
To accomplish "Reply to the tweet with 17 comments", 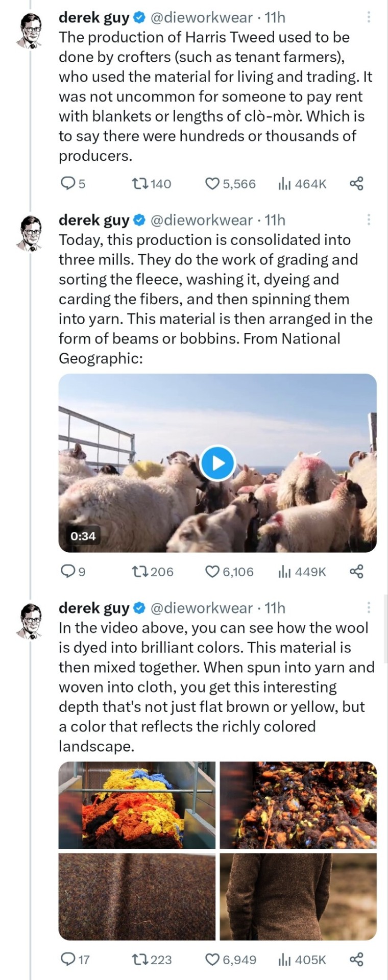I will pos(68,960).
